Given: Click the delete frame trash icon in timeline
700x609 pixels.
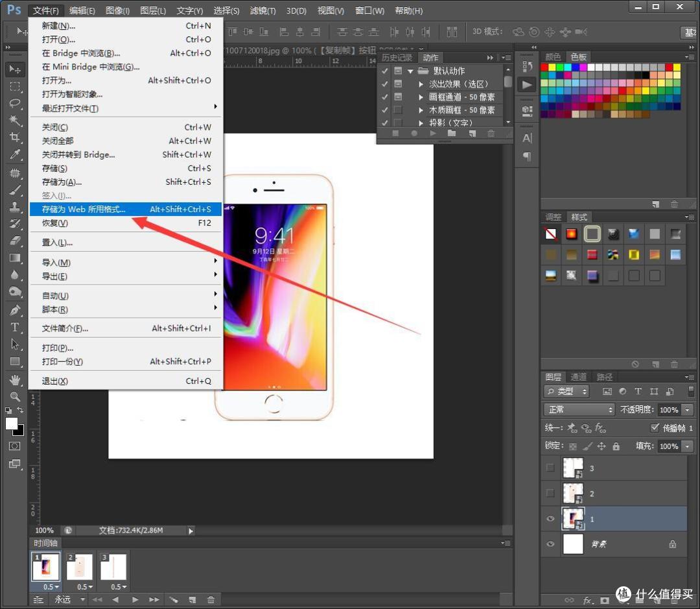Looking at the screenshot, I should [x=211, y=600].
